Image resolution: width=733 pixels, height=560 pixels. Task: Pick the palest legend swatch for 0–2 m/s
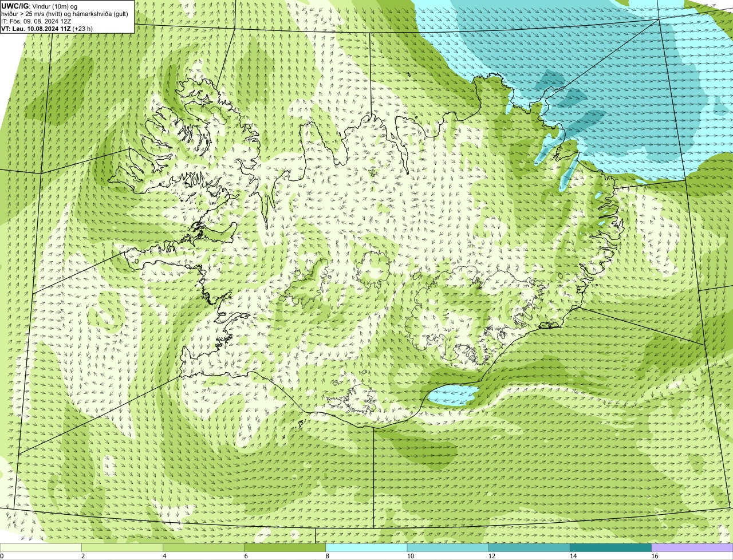click(41, 547)
